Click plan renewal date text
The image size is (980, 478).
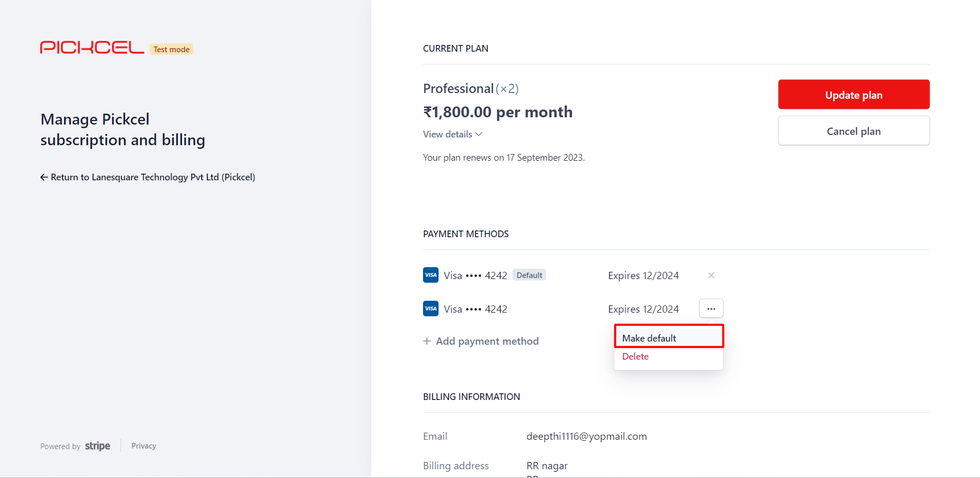(x=504, y=158)
